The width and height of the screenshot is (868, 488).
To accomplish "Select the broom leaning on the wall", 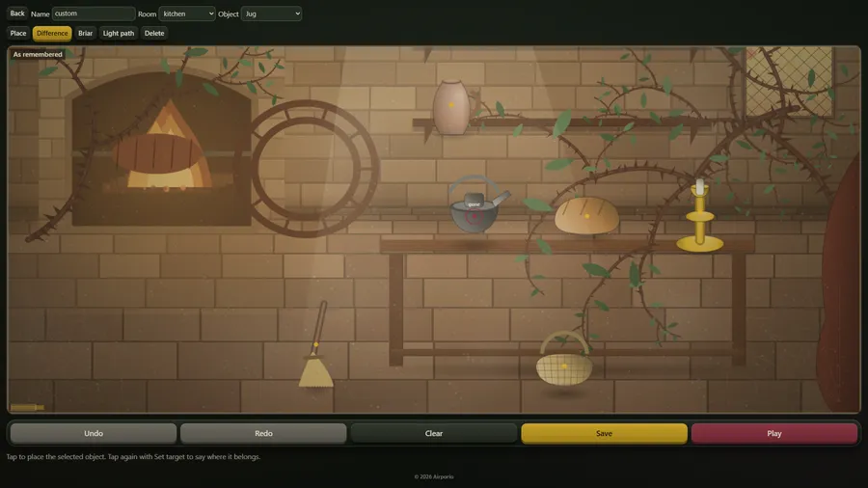I will coord(316,344).
